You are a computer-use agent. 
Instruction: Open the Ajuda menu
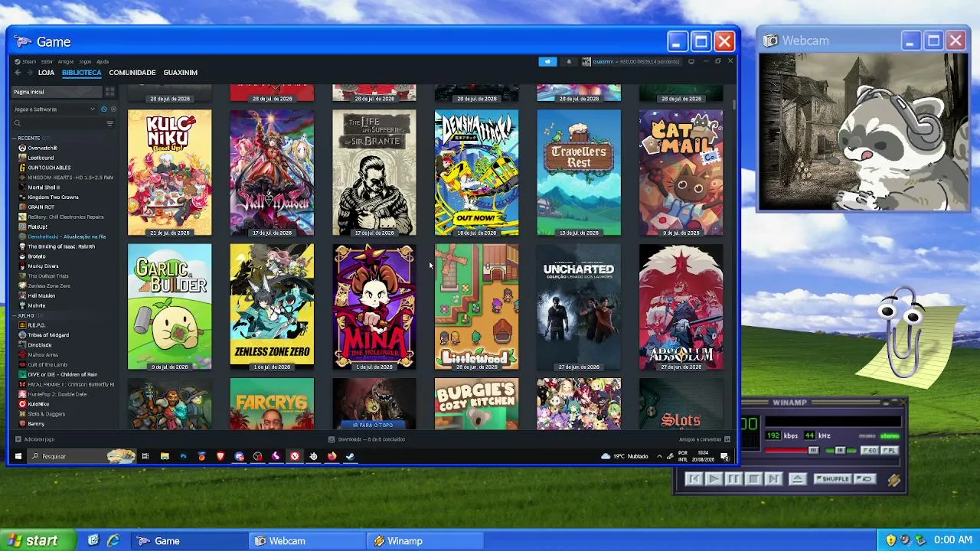click(103, 62)
